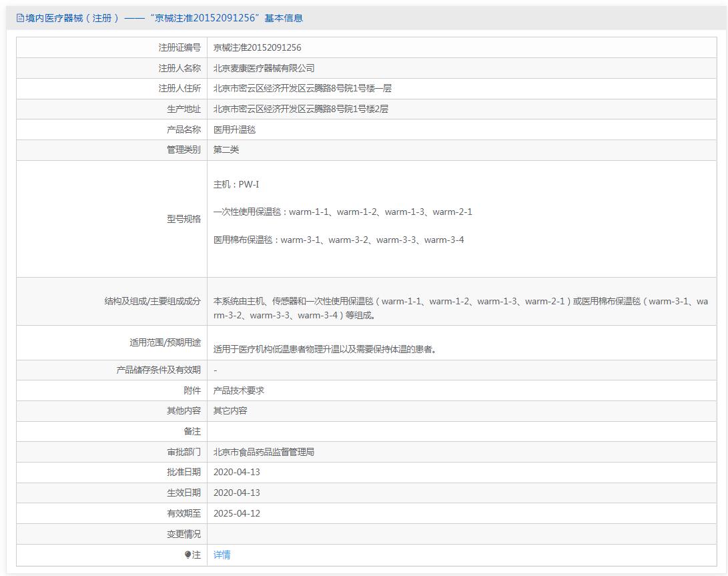The width and height of the screenshot is (728, 576).
Task: Click the 结构及组成/主要组成成分 label
Action: pyautogui.click(x=152, y=301)
